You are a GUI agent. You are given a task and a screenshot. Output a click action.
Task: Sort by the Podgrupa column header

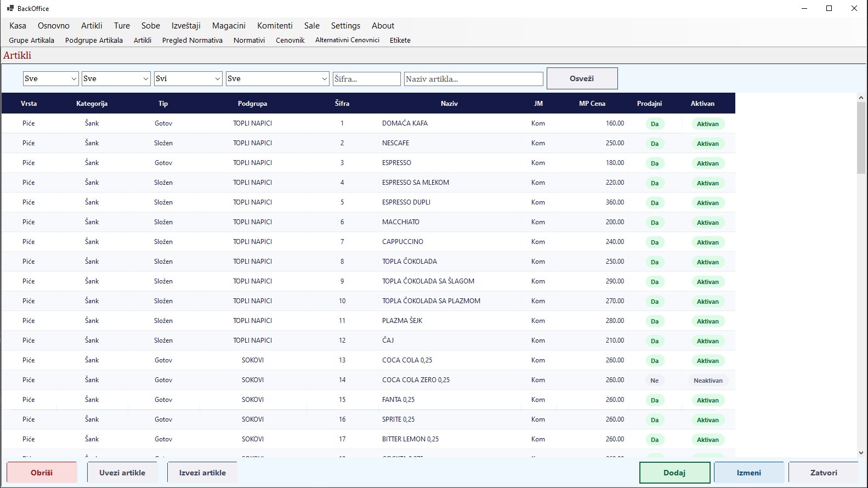(x=253, y=103)
